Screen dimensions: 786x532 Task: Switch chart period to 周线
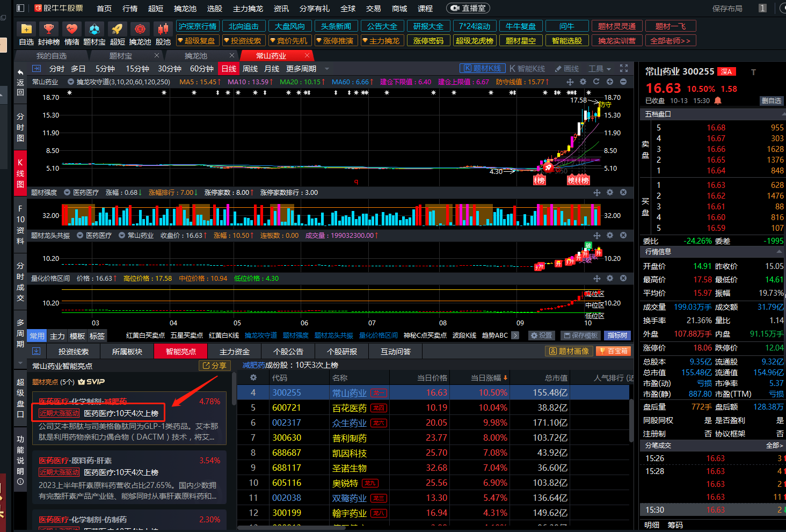coord(250,69)
